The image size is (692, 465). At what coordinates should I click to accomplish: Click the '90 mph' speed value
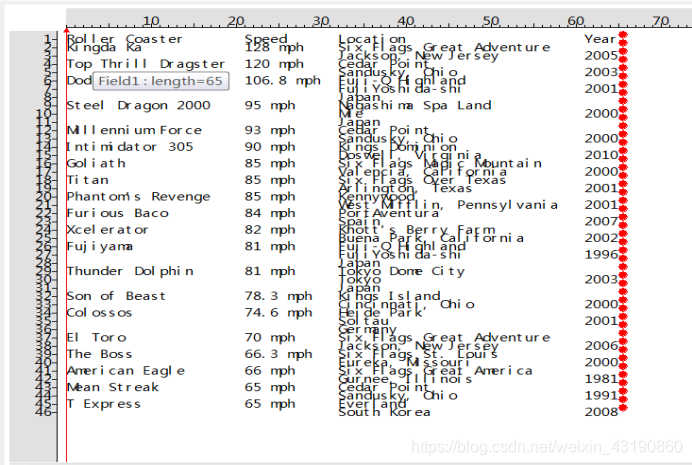(270, 147)
